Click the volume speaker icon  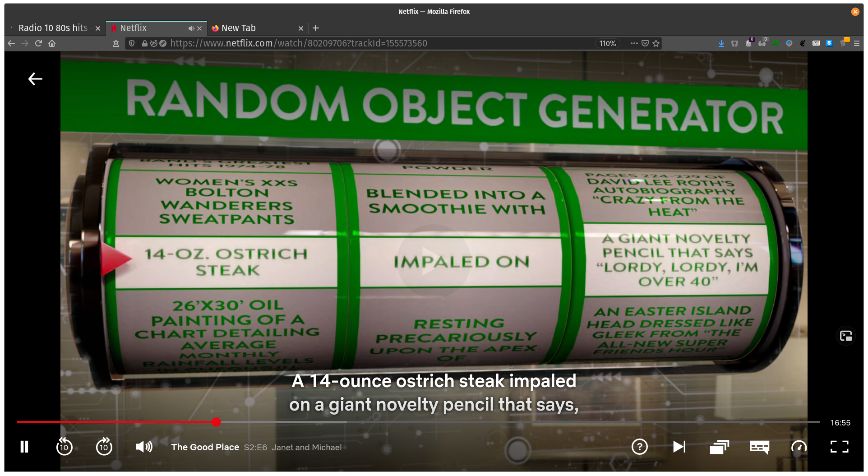pos(144,447)
